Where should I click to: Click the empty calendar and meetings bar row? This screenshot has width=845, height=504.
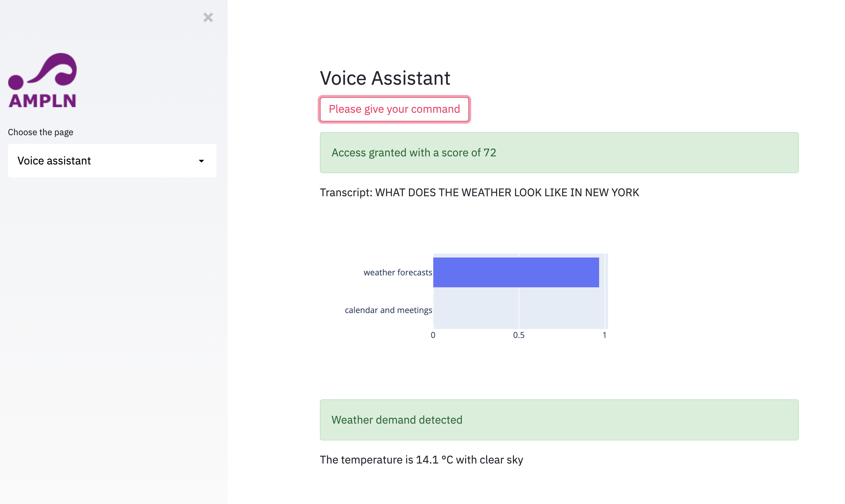click(x=519, y=310)
